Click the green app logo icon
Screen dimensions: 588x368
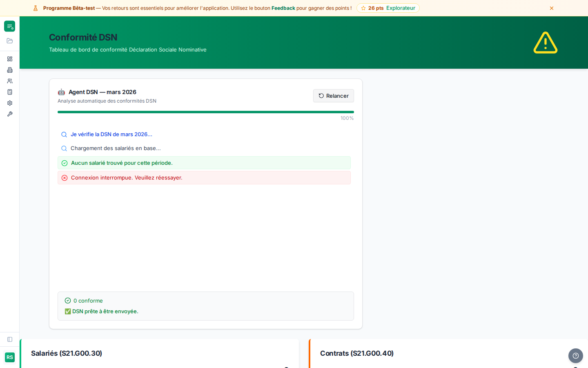coord(9,26)
